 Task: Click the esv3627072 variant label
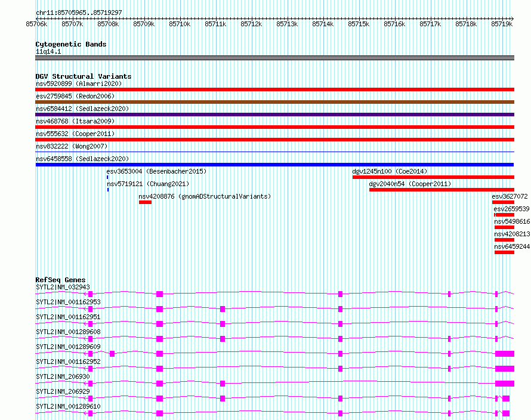(x=510, y=196)
